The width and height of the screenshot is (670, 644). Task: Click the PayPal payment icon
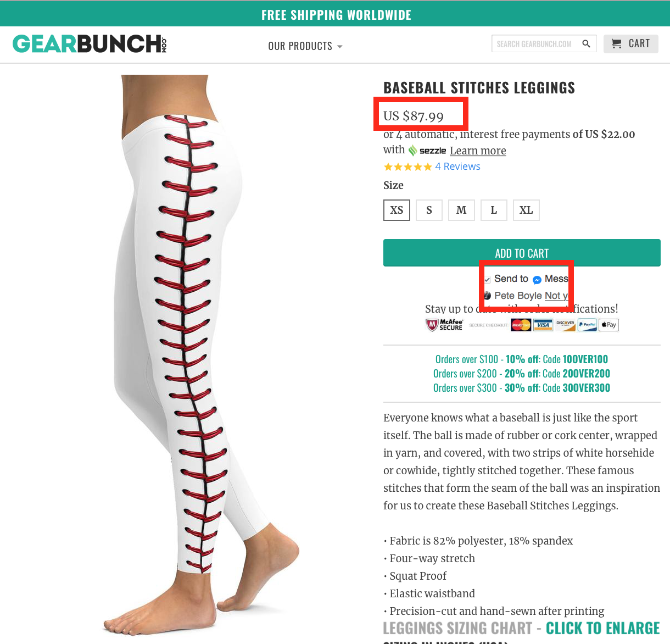(x=587, y=325)
